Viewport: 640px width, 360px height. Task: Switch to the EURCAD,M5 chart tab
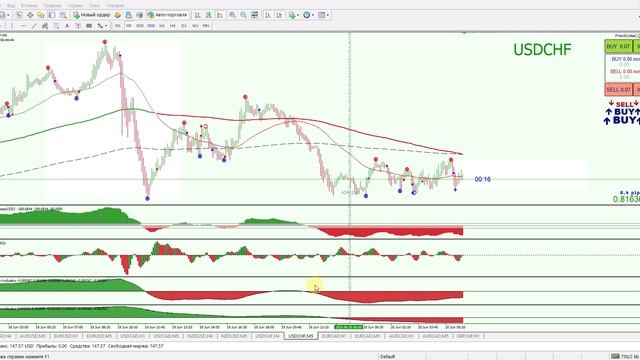[x=367, y=336]
